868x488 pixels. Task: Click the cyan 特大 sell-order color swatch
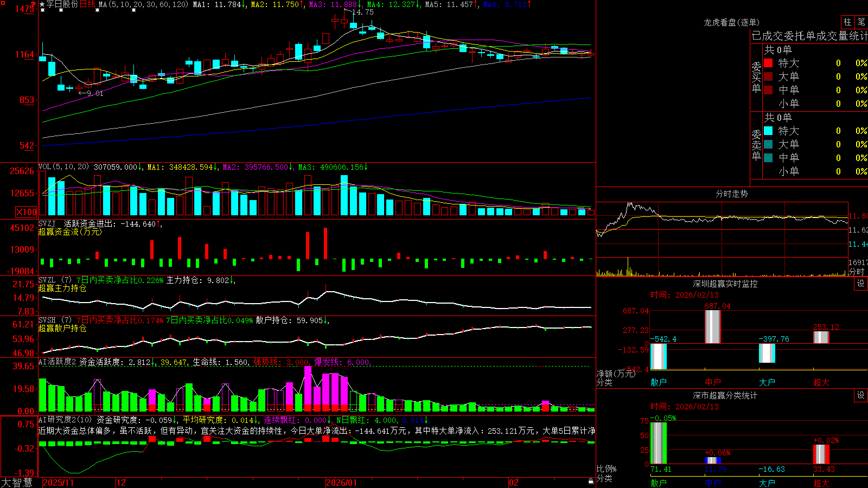768,131
